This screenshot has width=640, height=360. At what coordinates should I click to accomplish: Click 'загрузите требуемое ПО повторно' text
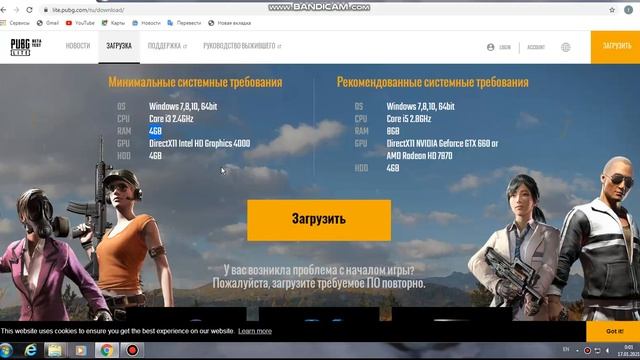[x=349, y=283]
